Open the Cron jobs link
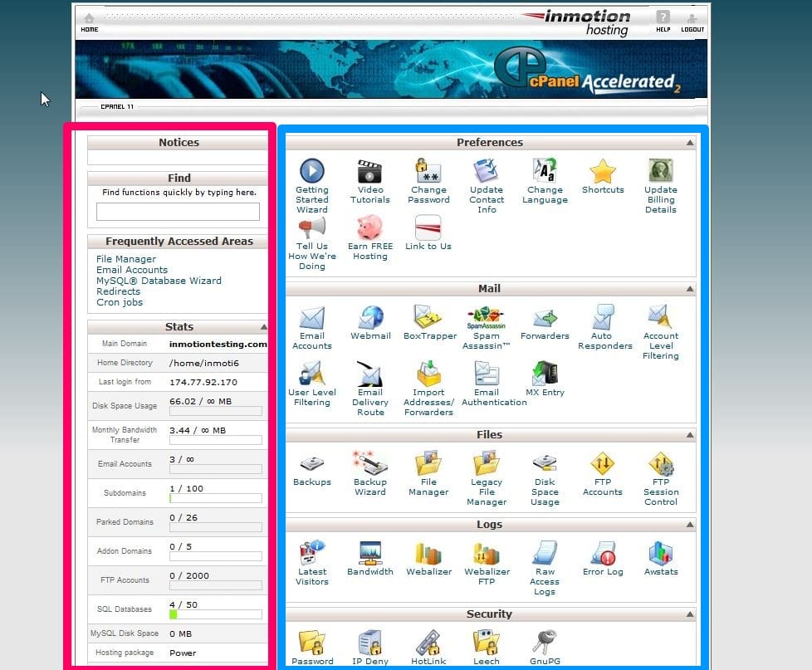 pyautogui.click(x=120, y=302)
